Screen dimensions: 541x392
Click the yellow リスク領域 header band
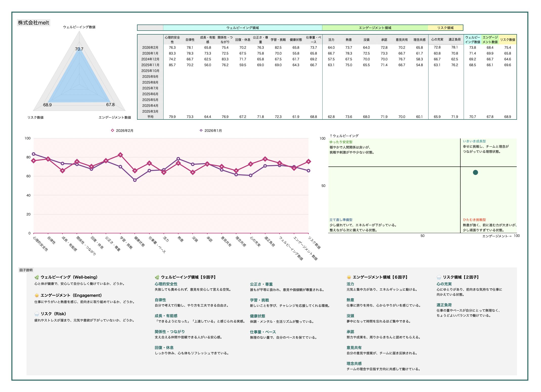(x=445, y=28)
